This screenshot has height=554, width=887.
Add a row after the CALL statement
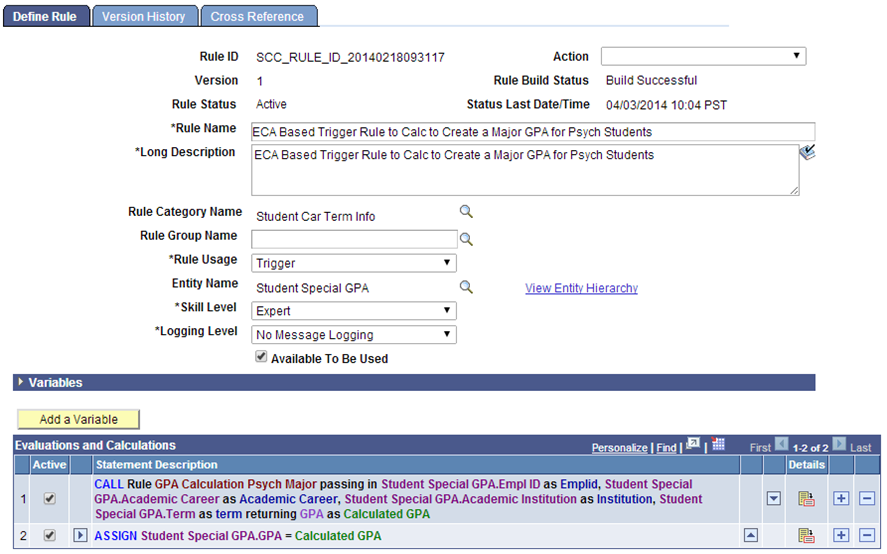tap(841, 499)
